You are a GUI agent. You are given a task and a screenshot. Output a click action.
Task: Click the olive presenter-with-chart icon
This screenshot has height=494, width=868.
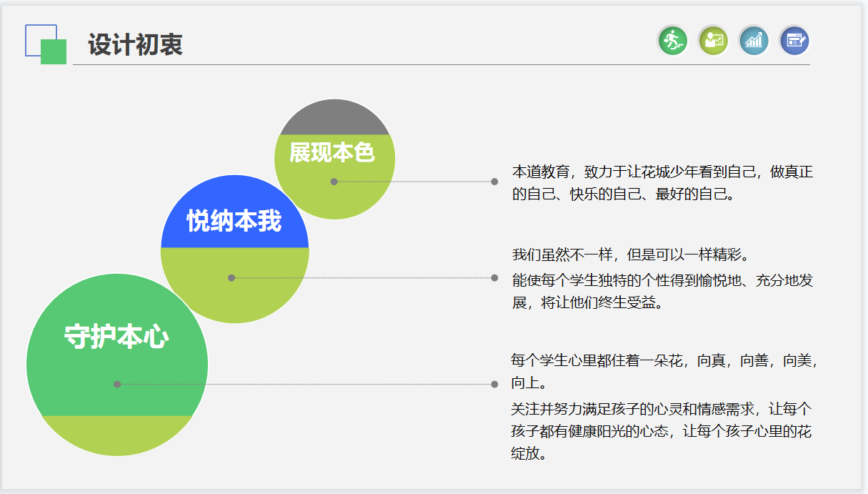(x=713, y=40)
